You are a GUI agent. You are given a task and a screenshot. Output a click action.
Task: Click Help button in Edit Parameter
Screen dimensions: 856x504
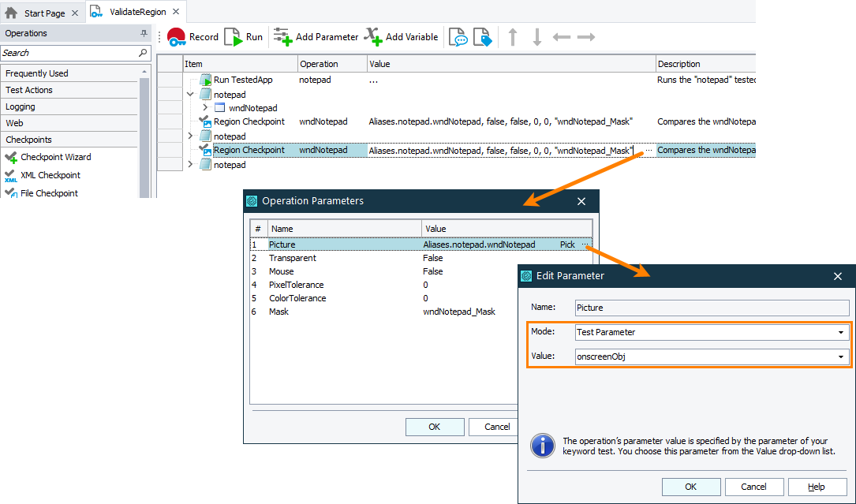[x=817, y=487]
